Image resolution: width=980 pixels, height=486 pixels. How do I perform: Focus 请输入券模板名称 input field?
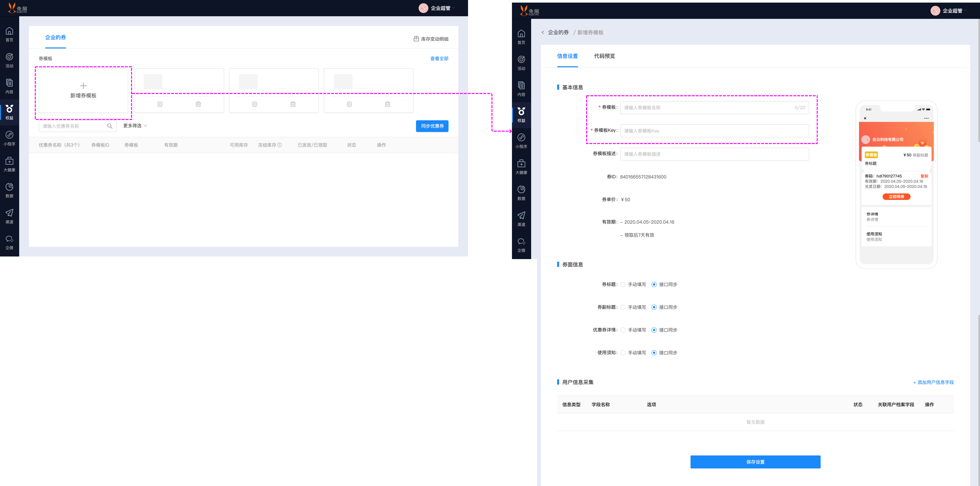coord(714,108)
